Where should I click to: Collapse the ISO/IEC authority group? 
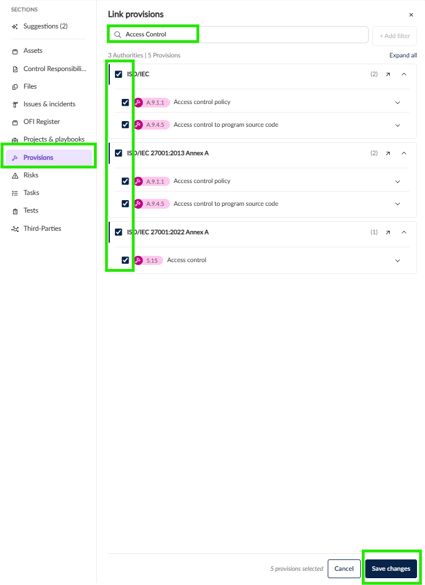[x=404, y=74]
